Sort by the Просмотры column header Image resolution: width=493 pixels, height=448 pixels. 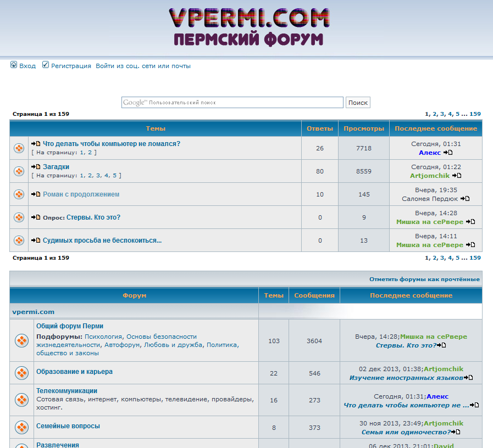tap(363, 128)
